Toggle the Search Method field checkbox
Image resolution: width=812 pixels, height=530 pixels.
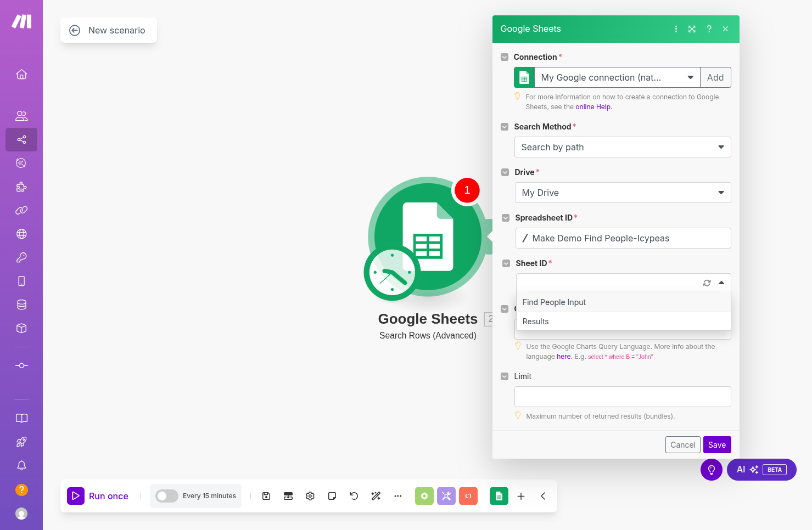(505, 127)
